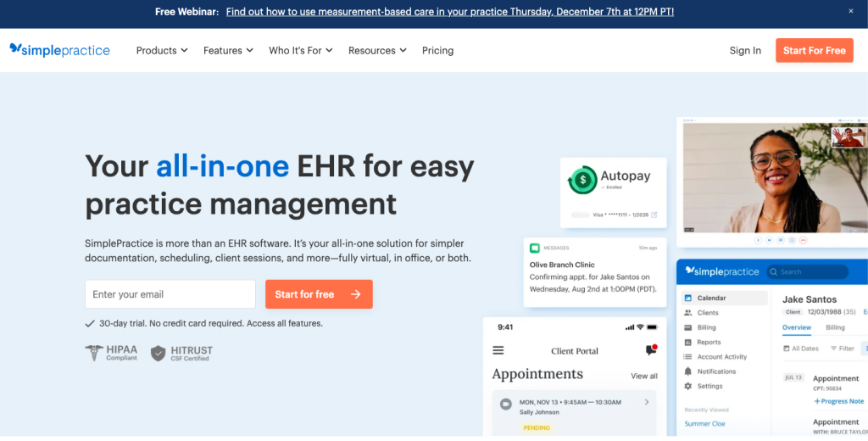
Task: Close the Free Webinar banner
Action: point(851,11)
